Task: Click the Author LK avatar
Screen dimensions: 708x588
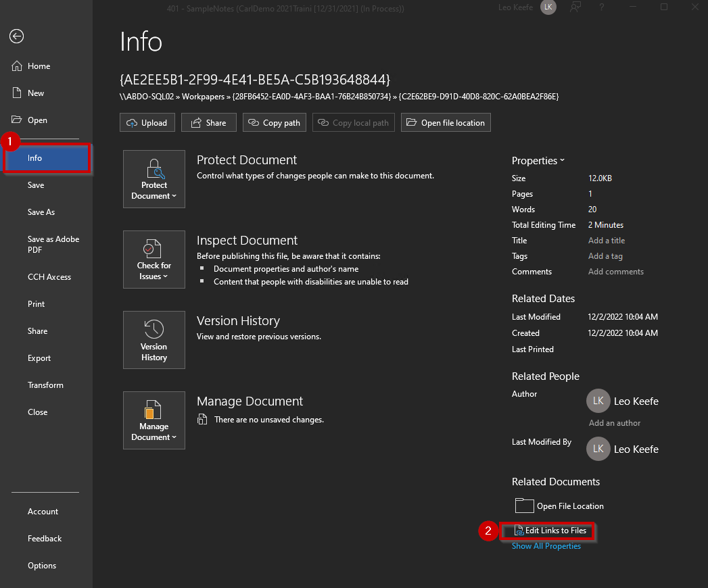Action: [x=598, y=401]
